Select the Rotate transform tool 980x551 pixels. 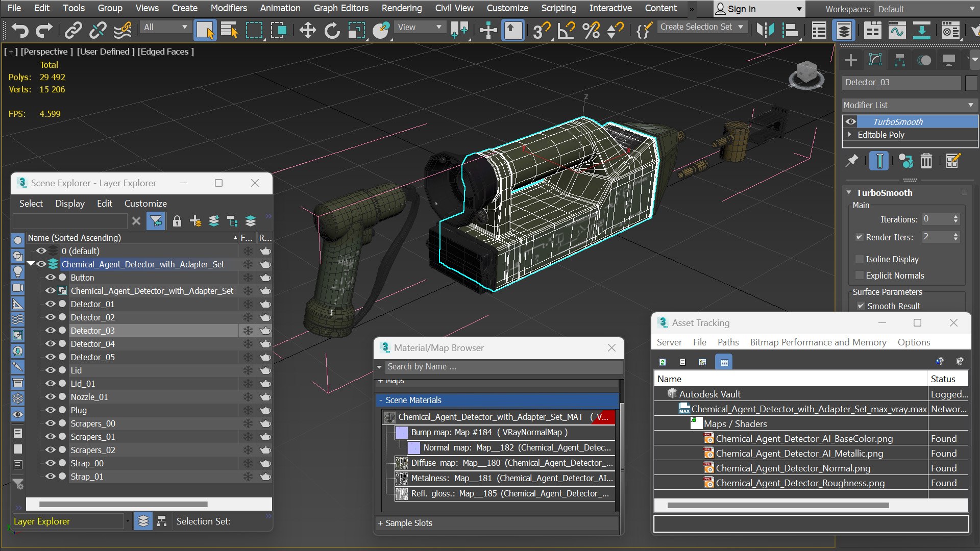(x=332, y=31)
